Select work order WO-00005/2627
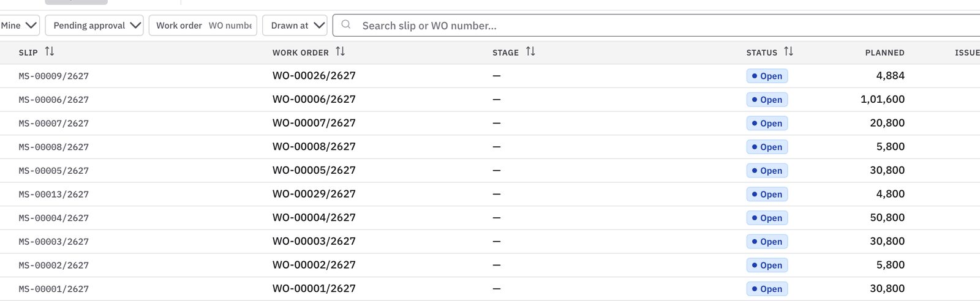 coord(314,170)
